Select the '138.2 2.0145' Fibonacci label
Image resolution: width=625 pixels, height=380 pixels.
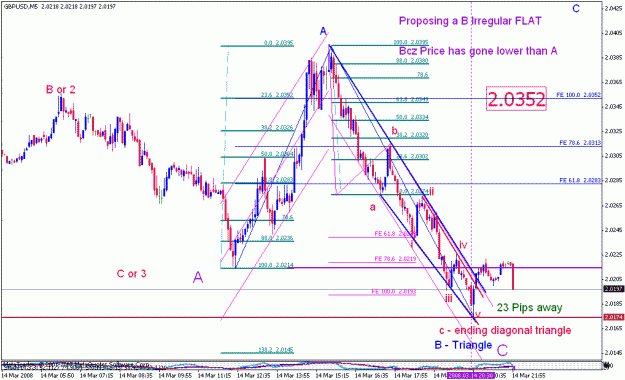click(x=276, y=350)
